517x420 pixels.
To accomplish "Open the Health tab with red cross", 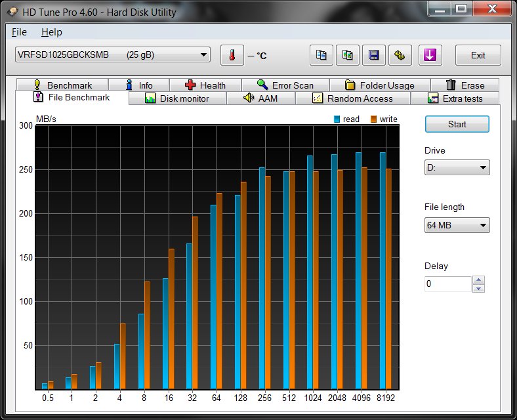I will (x=205, y=85).
